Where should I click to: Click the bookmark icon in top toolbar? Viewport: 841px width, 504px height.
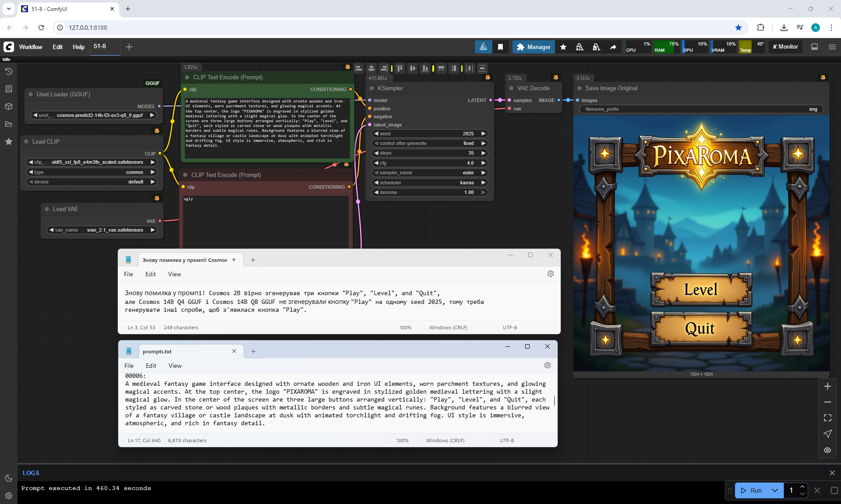(500, 47)
